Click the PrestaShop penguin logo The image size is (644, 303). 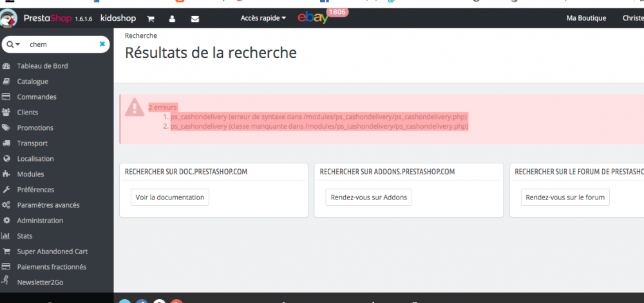pos(8,19)
